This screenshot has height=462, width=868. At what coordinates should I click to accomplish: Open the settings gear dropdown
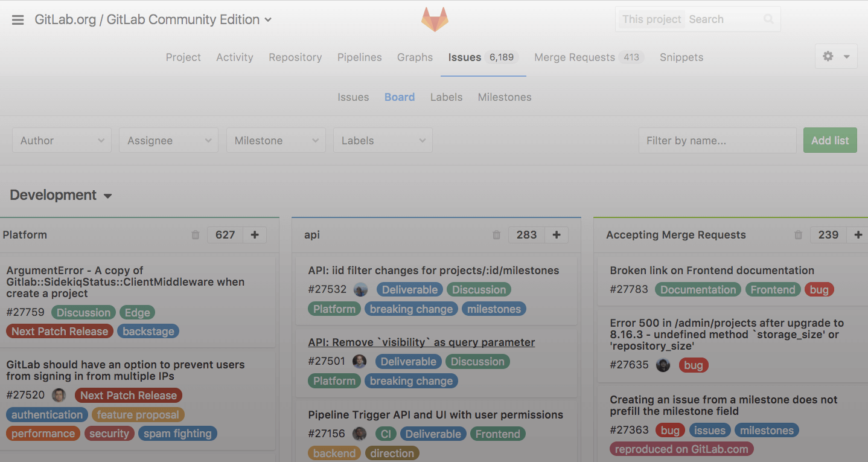click(835, 56)
